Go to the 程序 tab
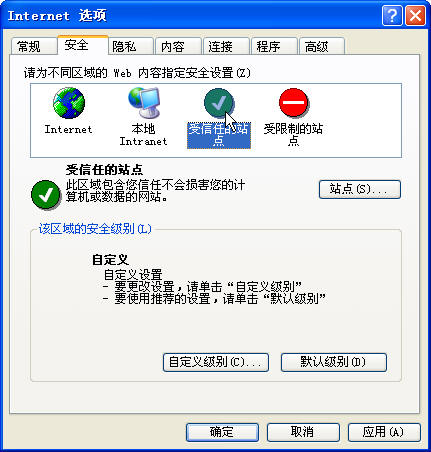The width and height of the screenshot is (431, 452). tap(274, 46)
